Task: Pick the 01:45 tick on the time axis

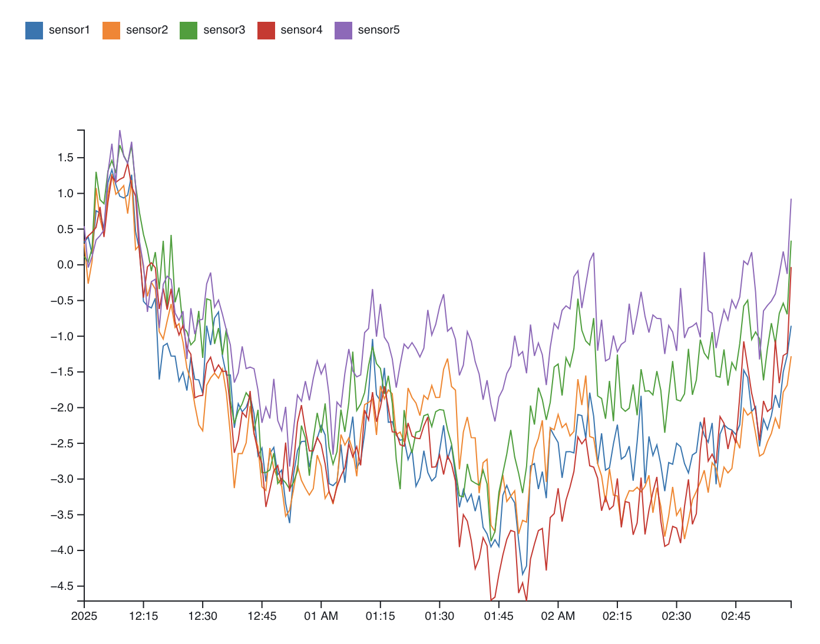Action: [x=499, y=616]
